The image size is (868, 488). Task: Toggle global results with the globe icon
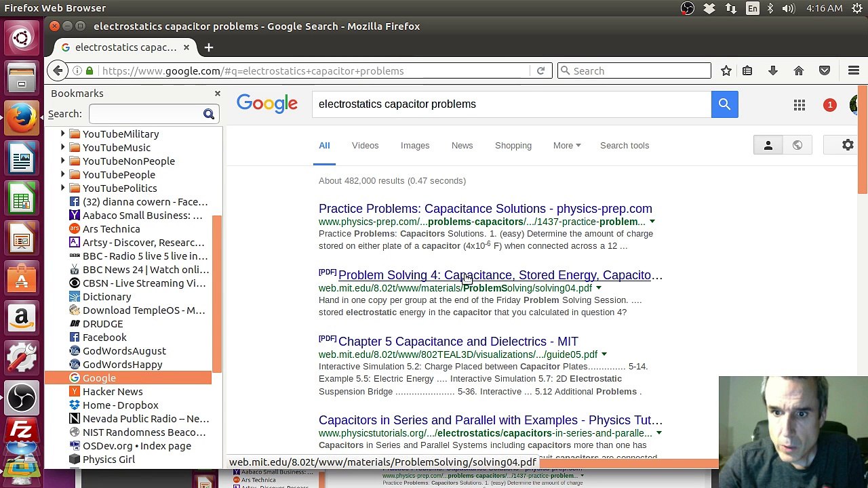(x=797, y=145)
